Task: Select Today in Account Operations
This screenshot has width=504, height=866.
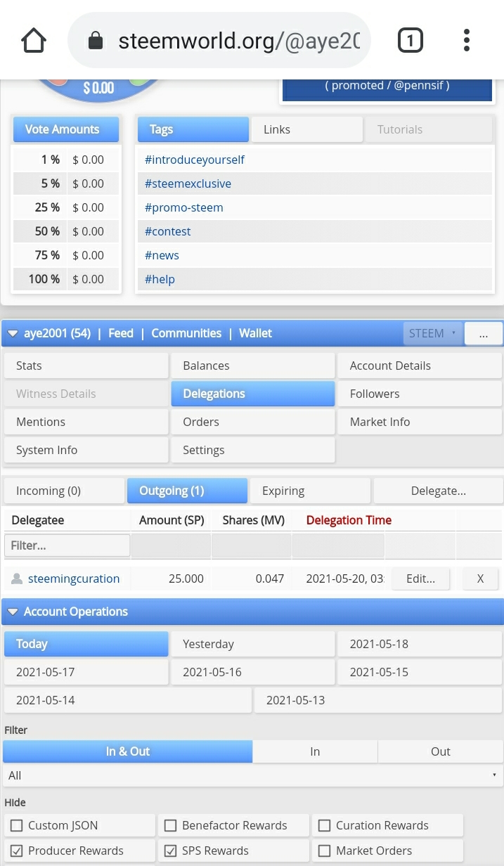Action: (x=86, y=644)
